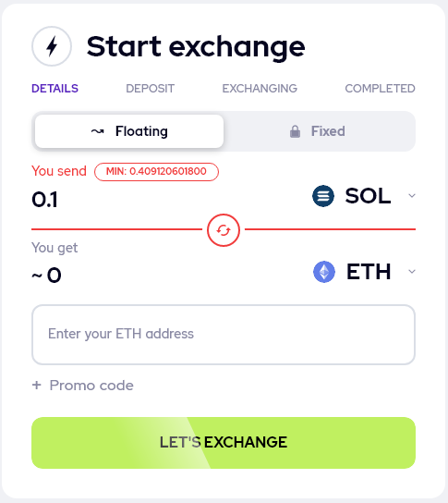Go to the DEPOSIT step tab
Viewport: 448px width, 503px height.
[150, 88]
